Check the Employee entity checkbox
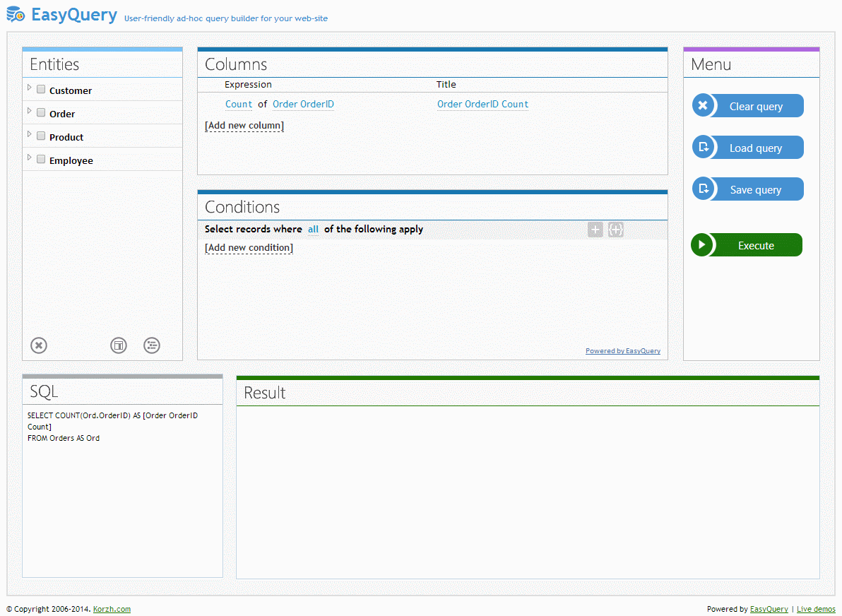This screenshot has height=616, width=842. tap(40, 160)
